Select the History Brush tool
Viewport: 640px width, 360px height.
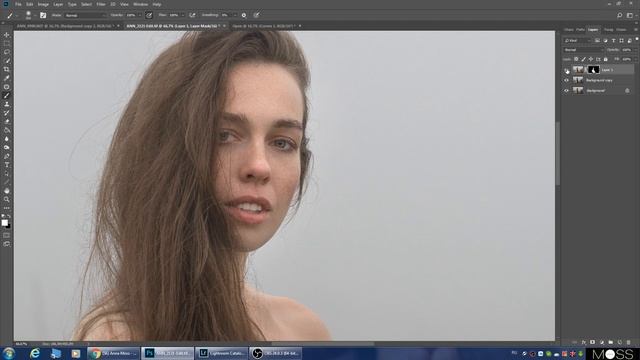(7, 113)
